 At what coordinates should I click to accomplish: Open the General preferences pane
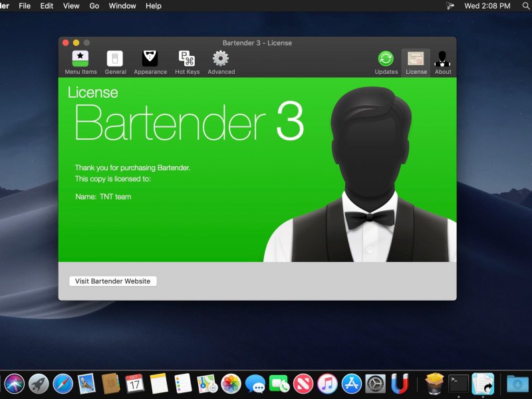click(x=115, y=63)
